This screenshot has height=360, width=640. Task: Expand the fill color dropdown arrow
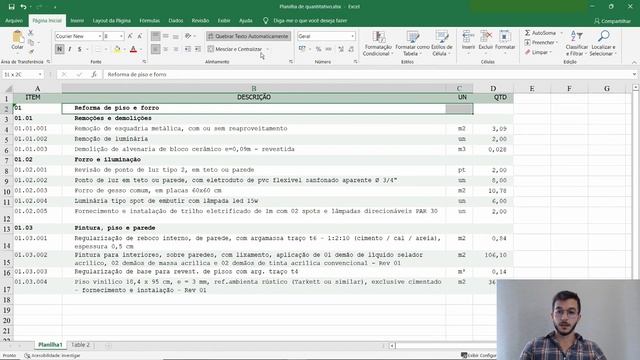click(x=124, y=49)
